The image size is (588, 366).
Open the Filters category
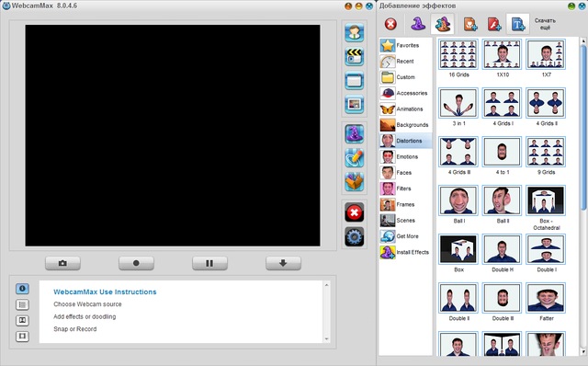(405, 189)
